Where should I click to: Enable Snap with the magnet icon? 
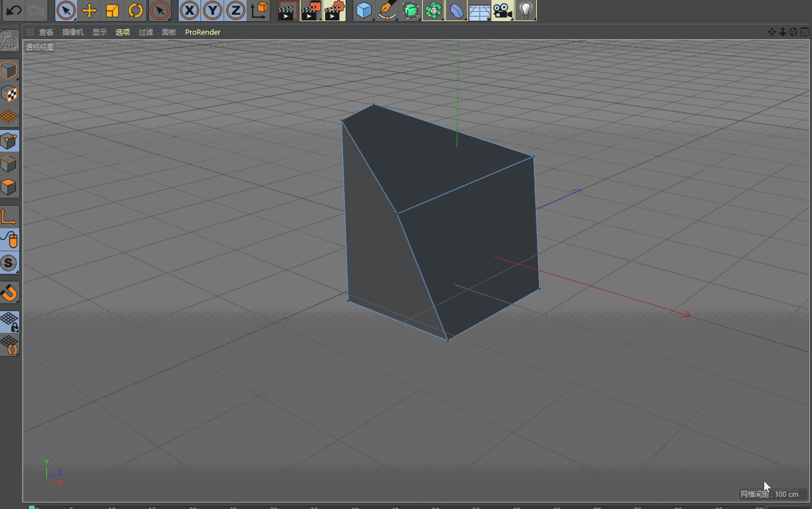point(9,293)
